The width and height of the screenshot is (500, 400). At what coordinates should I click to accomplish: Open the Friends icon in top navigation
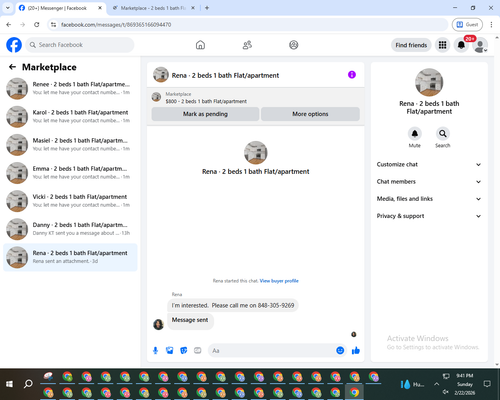[247, 45]
